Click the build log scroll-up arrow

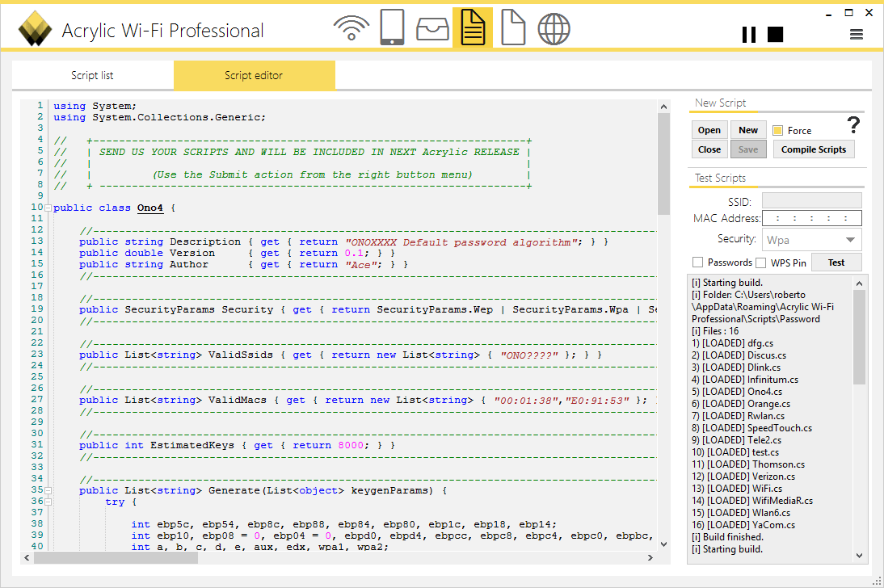coord(859,283)
